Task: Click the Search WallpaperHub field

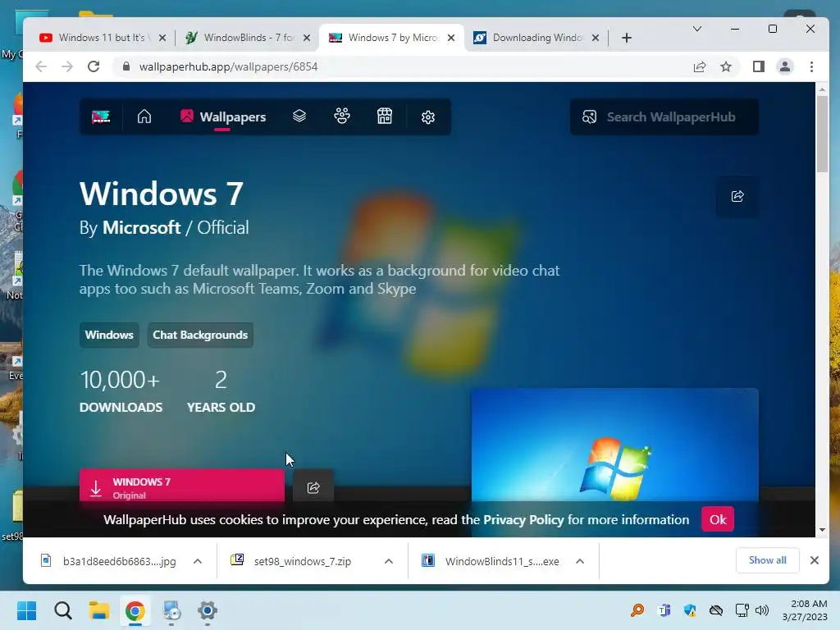Action: [664, 116]
